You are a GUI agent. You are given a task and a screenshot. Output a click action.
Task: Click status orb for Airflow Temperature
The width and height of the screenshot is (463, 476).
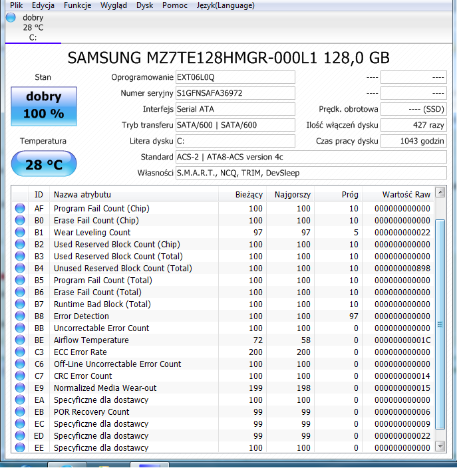20,340
